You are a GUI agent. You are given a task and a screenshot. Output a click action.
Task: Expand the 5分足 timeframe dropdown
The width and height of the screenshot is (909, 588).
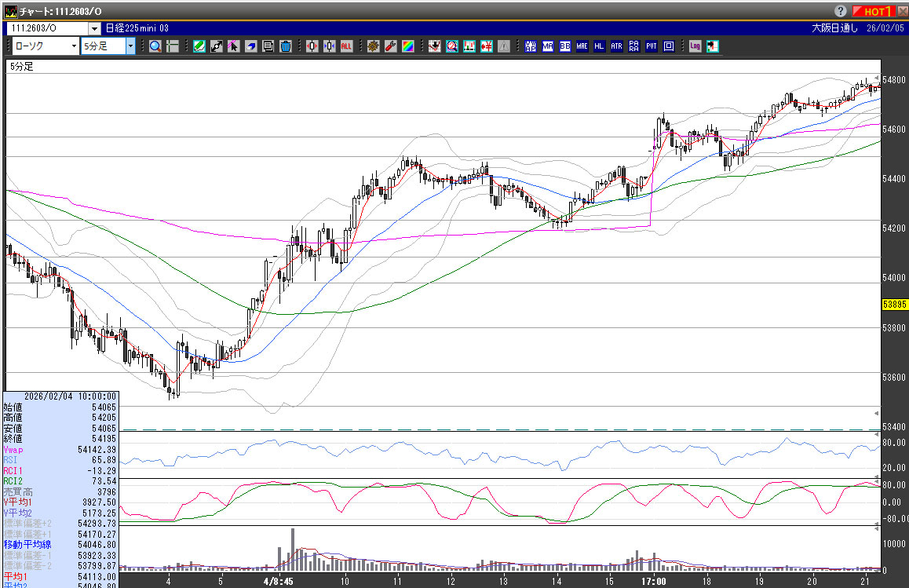point(130,46)
